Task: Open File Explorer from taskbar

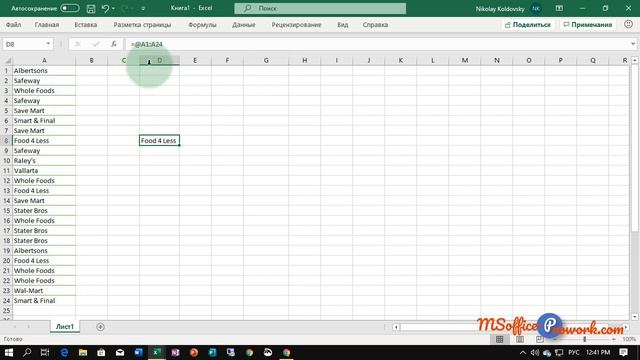Action: pos(83,352)
